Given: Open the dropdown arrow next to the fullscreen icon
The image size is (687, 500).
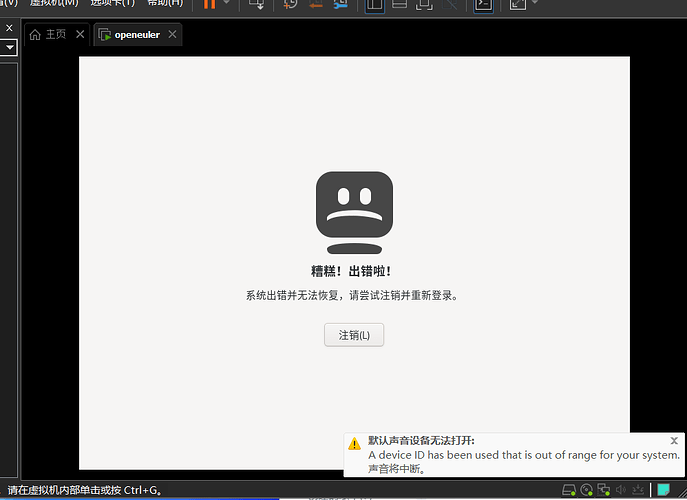Looking at the screenshot, I should [536, 4].
